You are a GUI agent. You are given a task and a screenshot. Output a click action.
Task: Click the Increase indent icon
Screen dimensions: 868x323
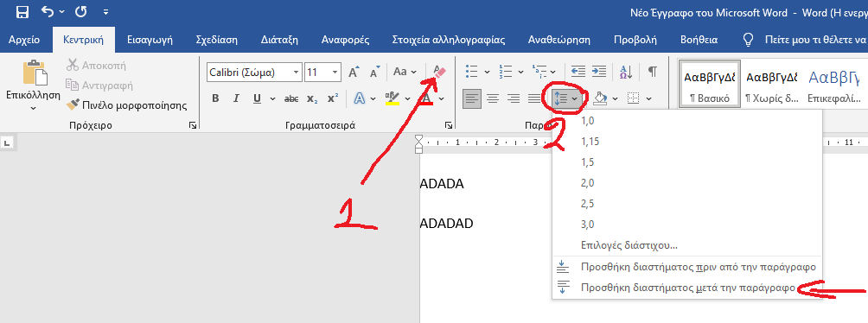click(x=598, y=72)
